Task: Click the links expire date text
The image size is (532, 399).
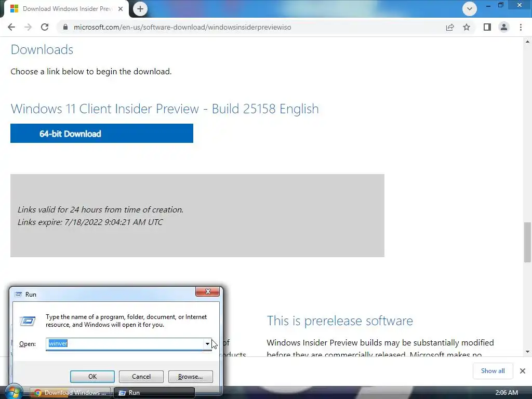Action: pyautogui.click(x=90, y=222)
